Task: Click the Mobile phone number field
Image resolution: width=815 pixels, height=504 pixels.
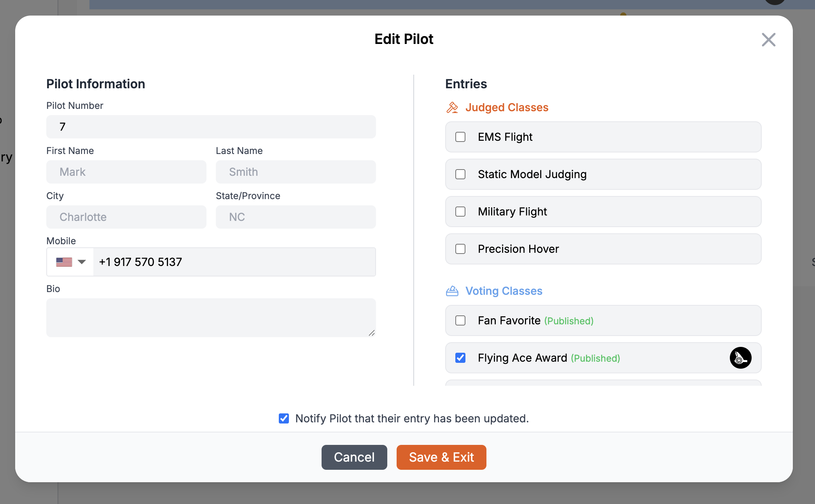Action: (234, 262)
